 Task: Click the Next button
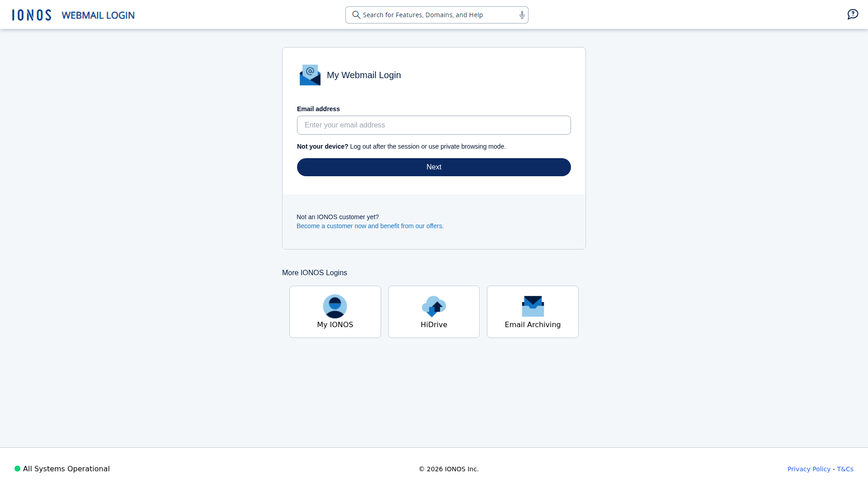point(434,167)
